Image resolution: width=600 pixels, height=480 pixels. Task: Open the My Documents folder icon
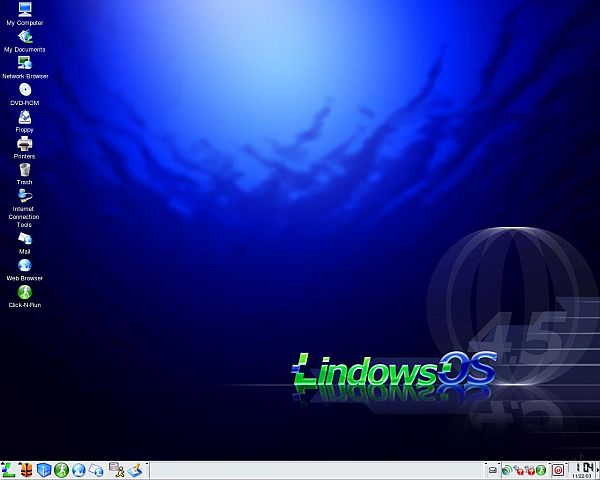tap(24, 37)
